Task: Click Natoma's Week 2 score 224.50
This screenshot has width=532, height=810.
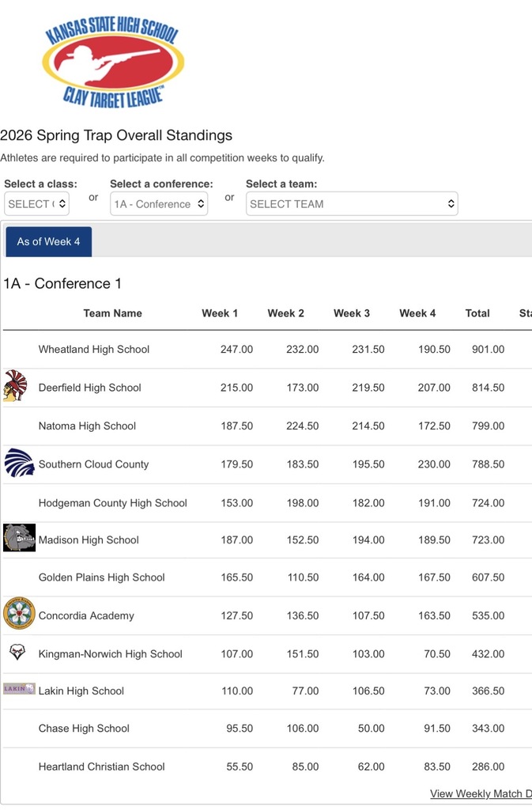Action: (x=303, y=426)
